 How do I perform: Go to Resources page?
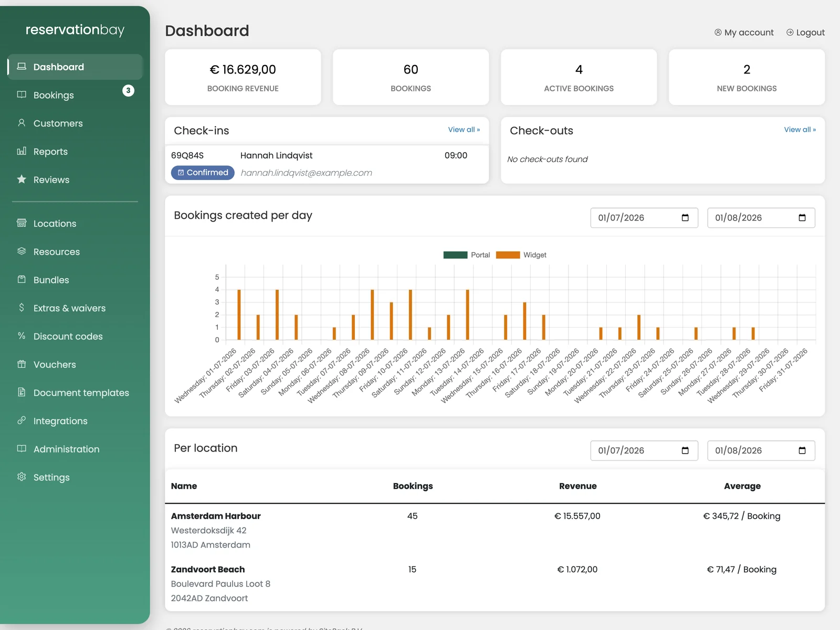coord(75,251)
